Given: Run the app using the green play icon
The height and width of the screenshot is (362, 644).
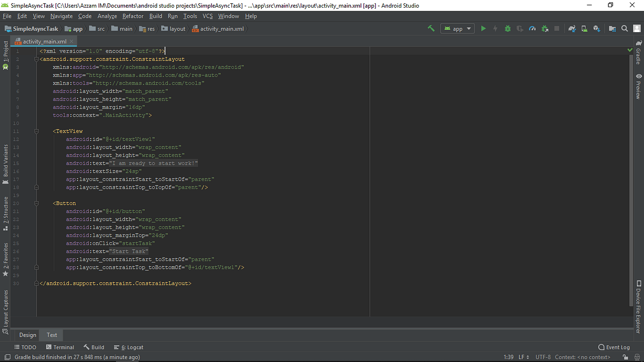Looking at the screenshot, I should click(x=483, y=28).
